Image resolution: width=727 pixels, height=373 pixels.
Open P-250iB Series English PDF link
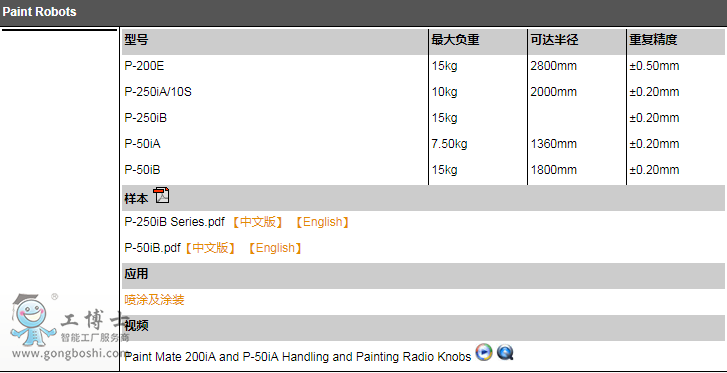[322, 222]
